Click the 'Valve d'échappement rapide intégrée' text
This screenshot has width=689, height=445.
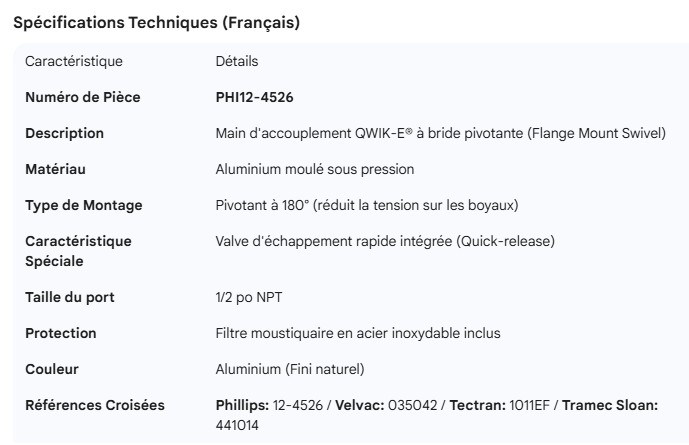click(385, 241)
